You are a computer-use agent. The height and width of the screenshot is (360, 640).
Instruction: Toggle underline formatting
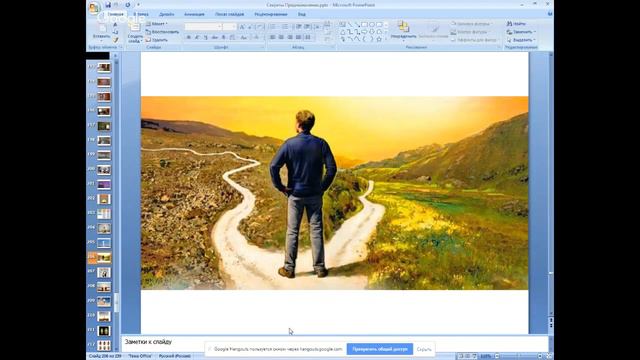pyautogui.click(x=206, y=38)
